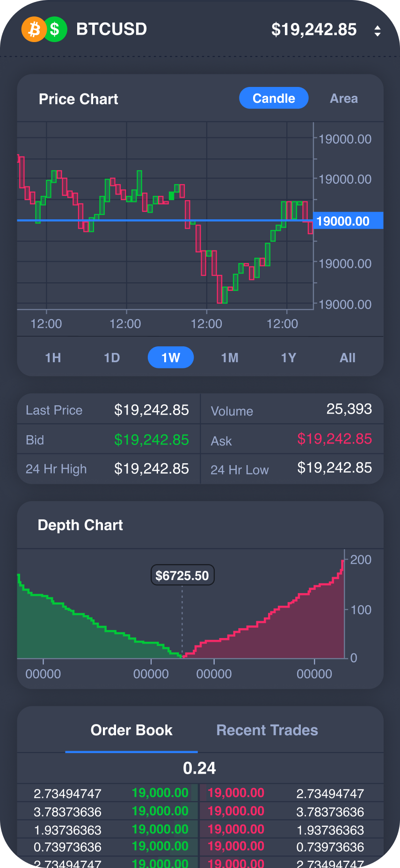400x868 pixels.
Task: Click the orange Bitcoin coin icon
Action: tap(34, 29)
